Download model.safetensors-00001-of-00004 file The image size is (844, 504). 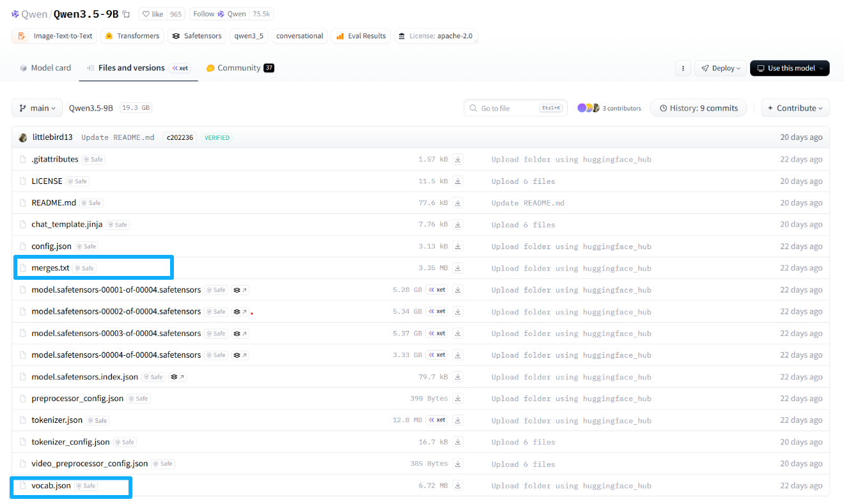click(458, 290)
